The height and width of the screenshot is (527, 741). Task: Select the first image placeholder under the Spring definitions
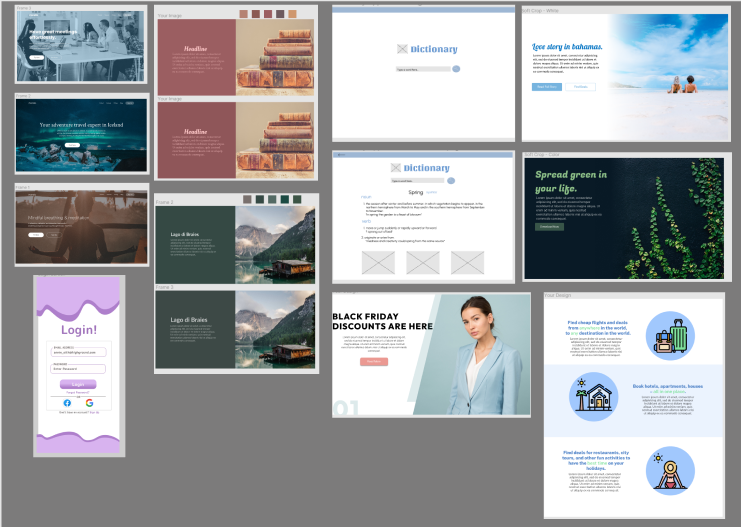[378, 262]
